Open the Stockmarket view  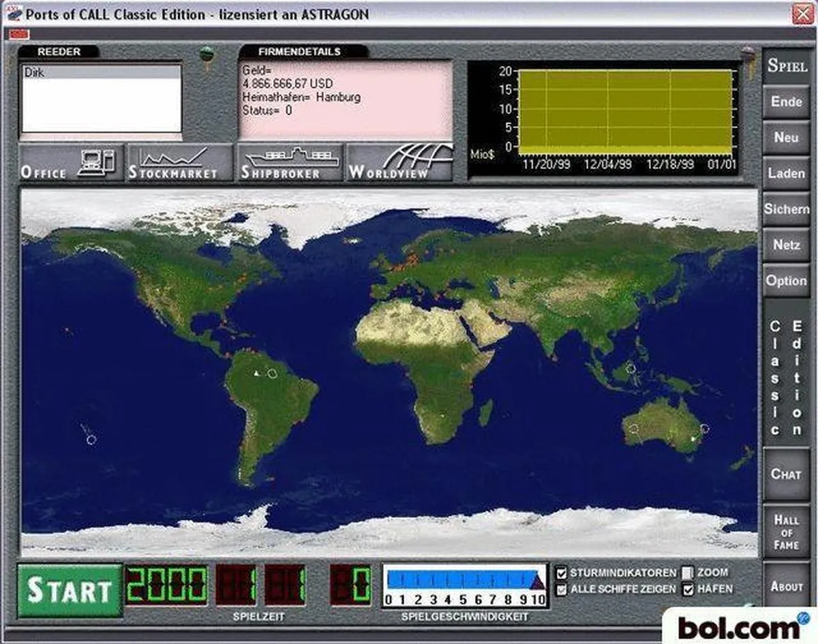pyautogui.click(x=180, y=163)
